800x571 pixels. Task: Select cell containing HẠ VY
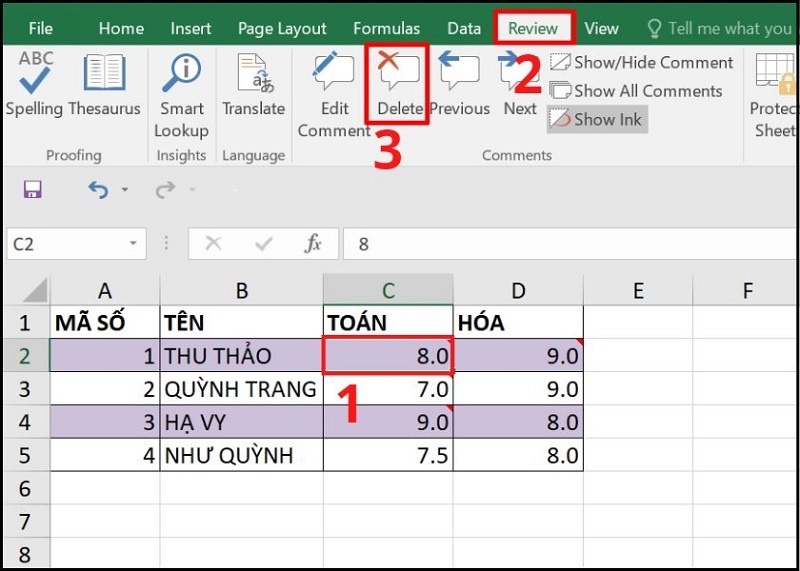(x=241, y=422)
